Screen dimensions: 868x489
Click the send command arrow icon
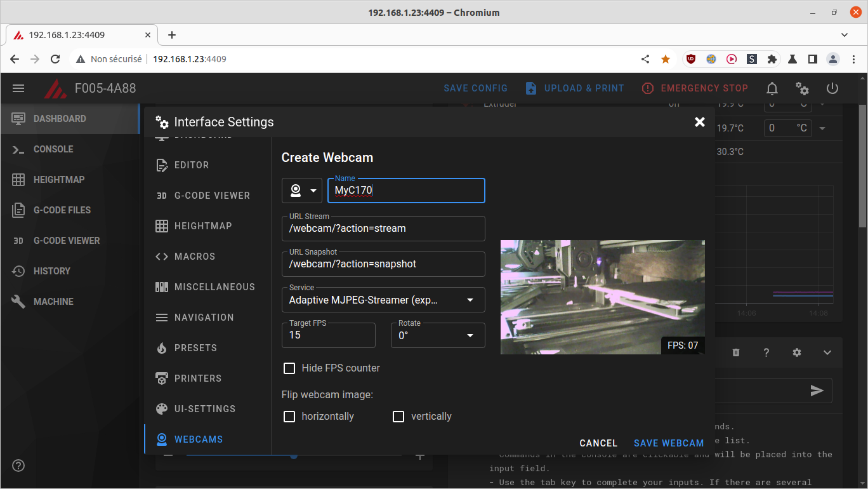pyautogui.click(x=817, y=391)
